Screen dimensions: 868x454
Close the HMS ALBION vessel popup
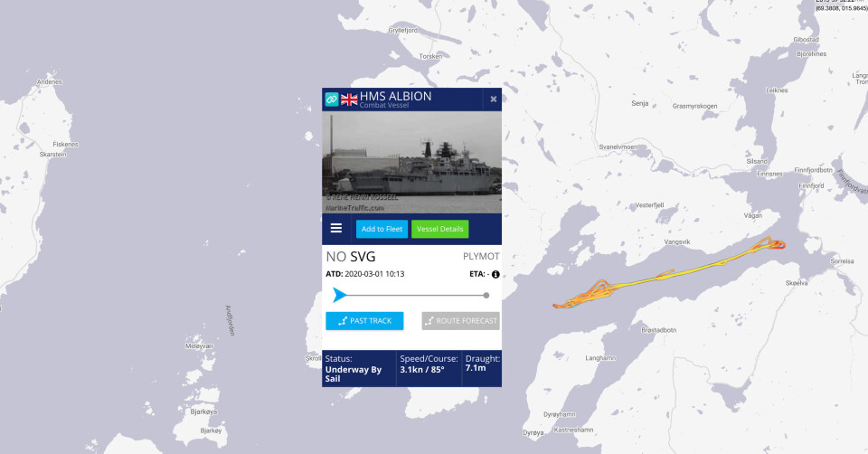pos(494,99)
